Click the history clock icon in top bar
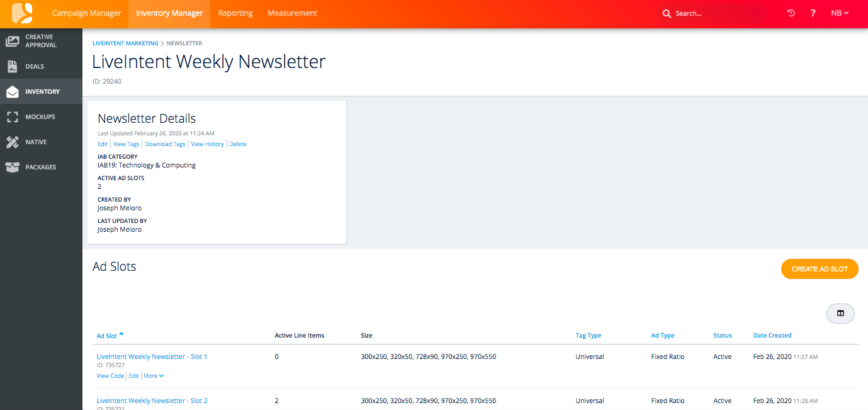This screenshot has width=868, height=410. 791,13
